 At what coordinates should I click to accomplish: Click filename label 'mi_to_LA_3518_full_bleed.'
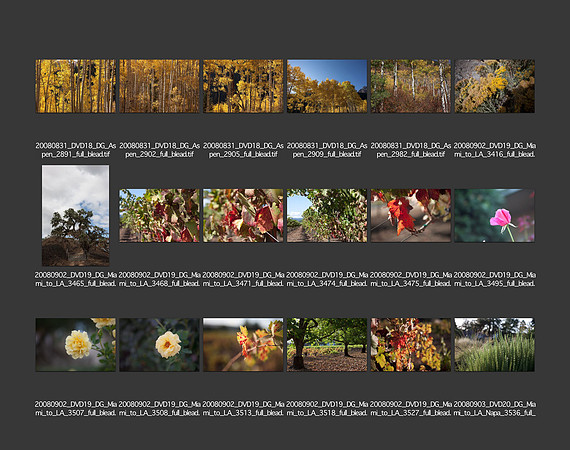click(x=327, y=413)
